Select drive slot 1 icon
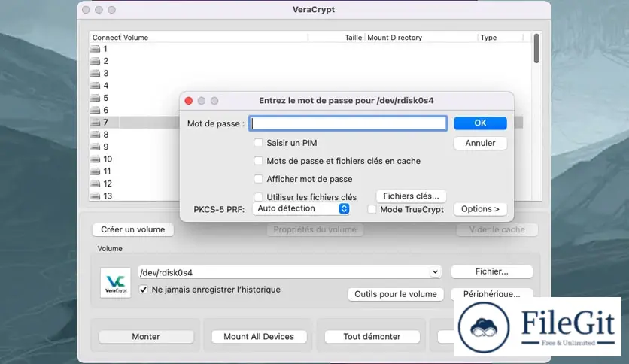Viewport: 629px width, 364px height. (x=95, y=49)
